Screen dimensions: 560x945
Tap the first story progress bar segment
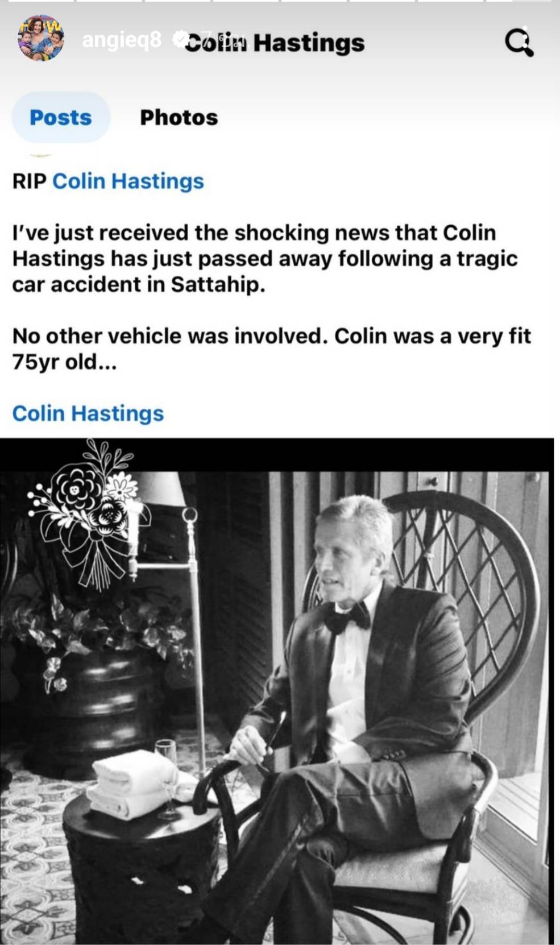(40, 2)
